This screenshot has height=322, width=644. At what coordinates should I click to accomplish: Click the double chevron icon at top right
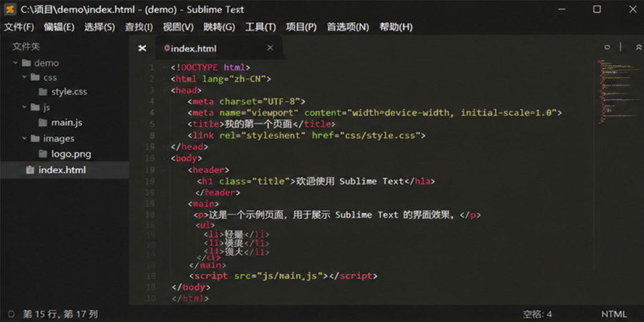[x=639, y=47]
